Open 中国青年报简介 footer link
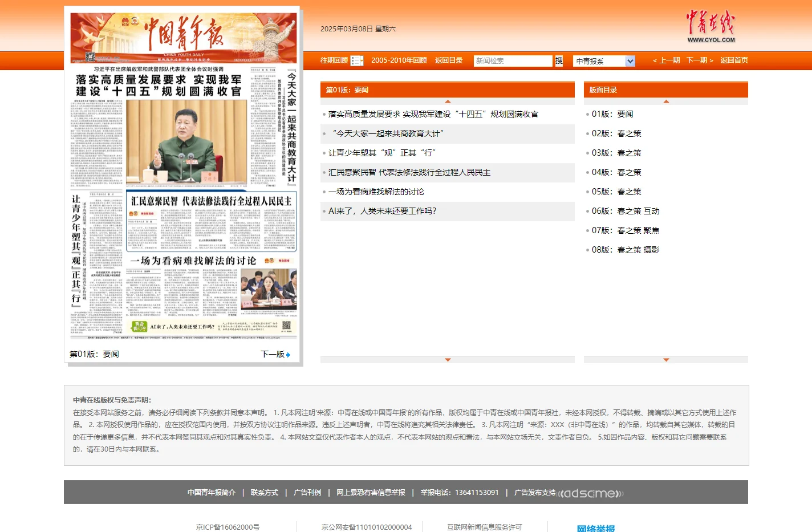This screenshot has width=812, height=532. (212, 493)
